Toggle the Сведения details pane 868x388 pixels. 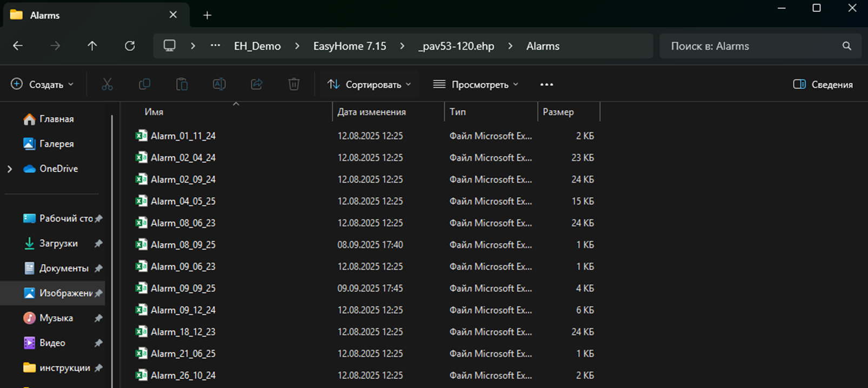823,84
